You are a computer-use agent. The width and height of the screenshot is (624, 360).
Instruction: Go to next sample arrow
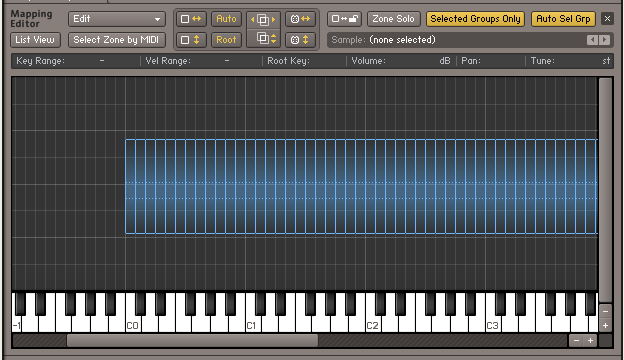coord(604,40)
